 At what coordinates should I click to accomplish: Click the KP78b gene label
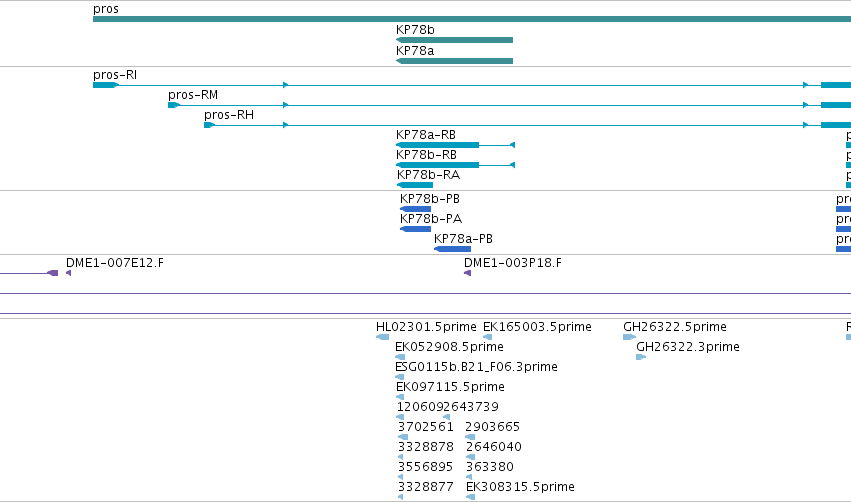tap(415, 30)
